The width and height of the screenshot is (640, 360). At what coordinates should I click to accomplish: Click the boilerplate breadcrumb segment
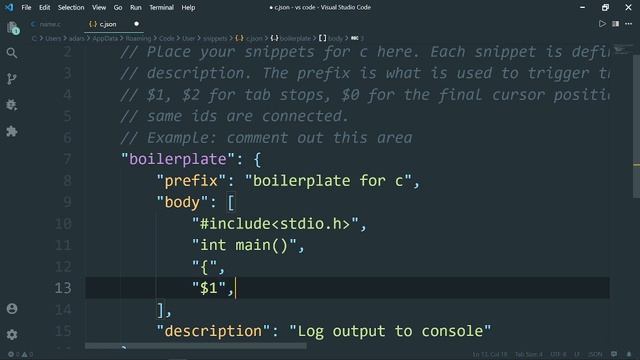291,38
